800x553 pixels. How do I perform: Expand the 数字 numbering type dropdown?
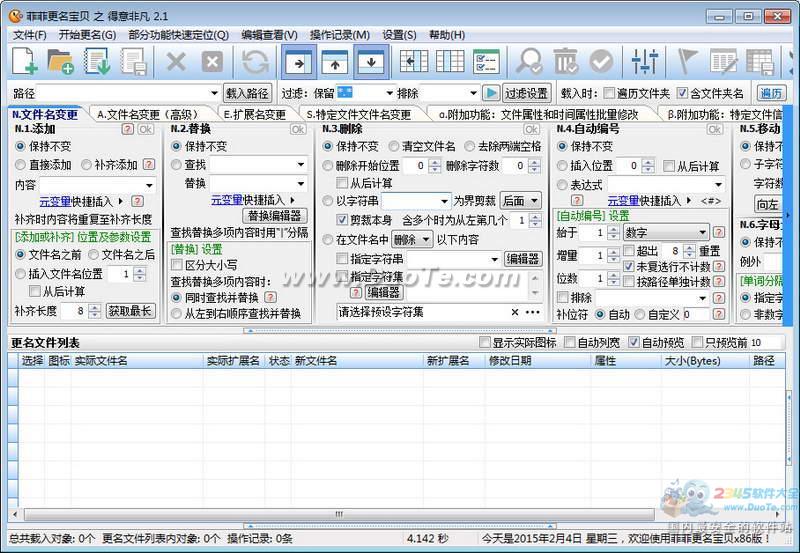pyautogui.click(x=702, y=232)
